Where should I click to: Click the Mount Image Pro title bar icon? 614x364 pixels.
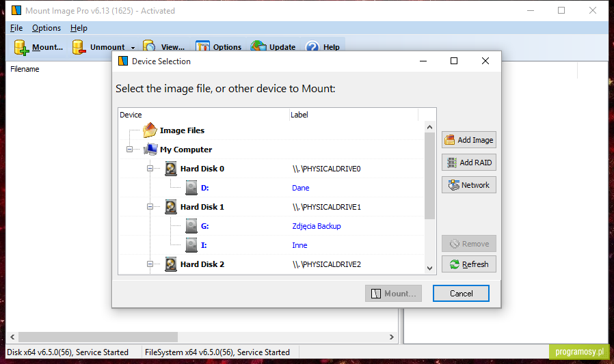click(x=16, y=10)
